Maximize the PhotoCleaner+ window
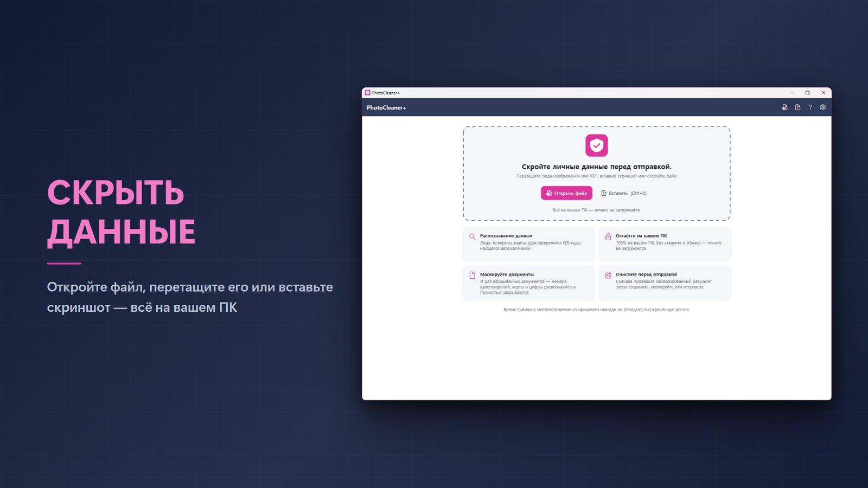This screenshot has width=868, height=488. [807, 93]
